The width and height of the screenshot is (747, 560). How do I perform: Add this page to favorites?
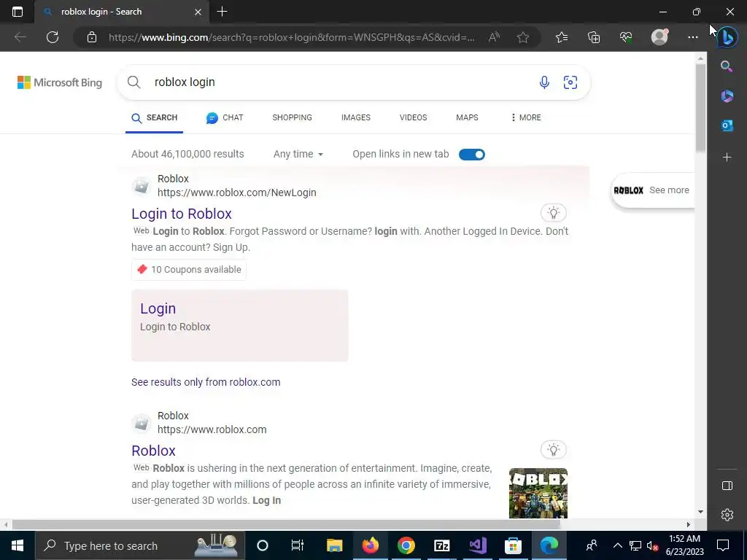coord(523,37)
